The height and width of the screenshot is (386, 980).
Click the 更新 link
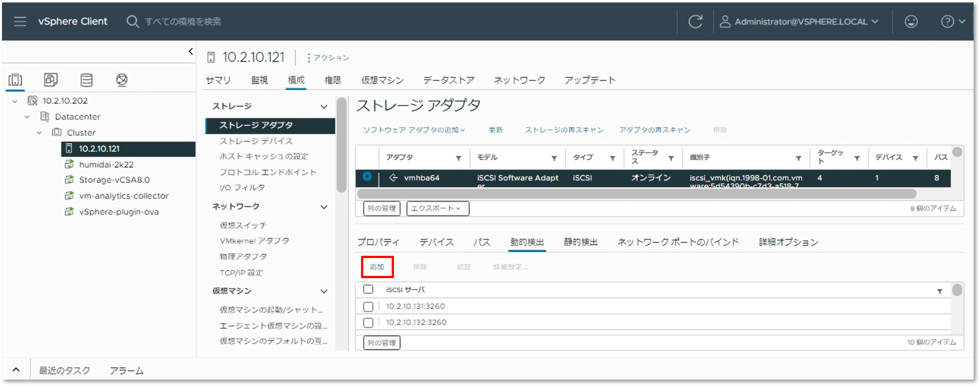(495, 130)
